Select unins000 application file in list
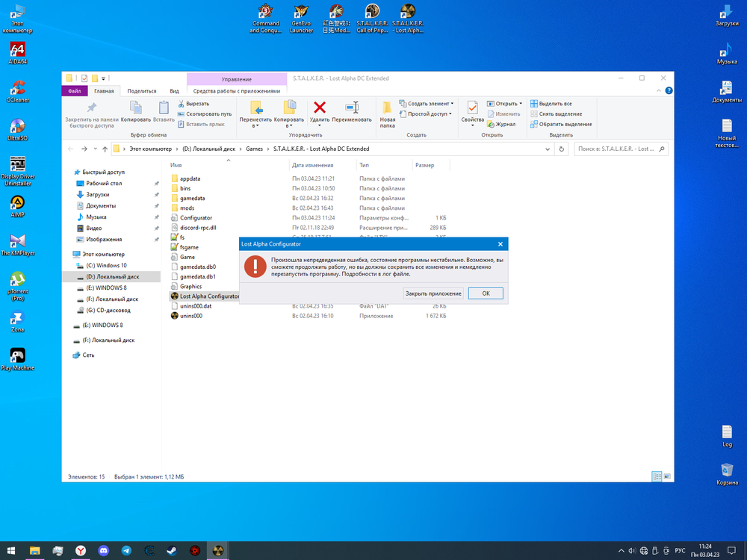The height and width of the screenshot is (560, 747). (190, 316)
